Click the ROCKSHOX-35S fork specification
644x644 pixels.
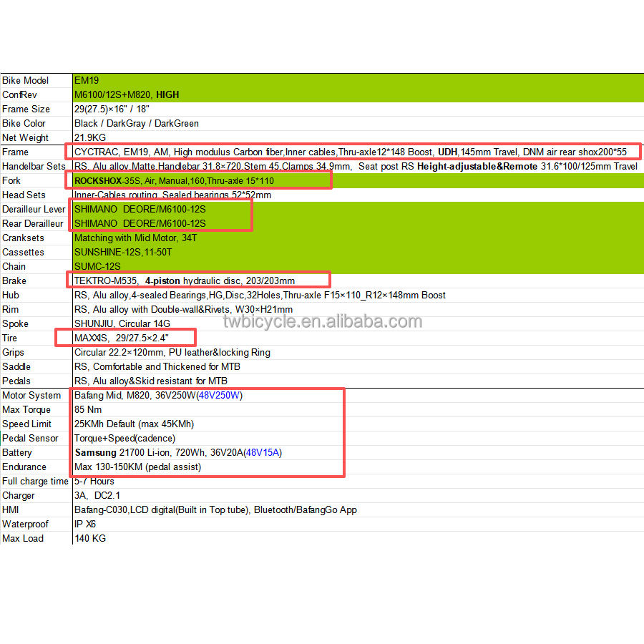[x=174, y=181]
